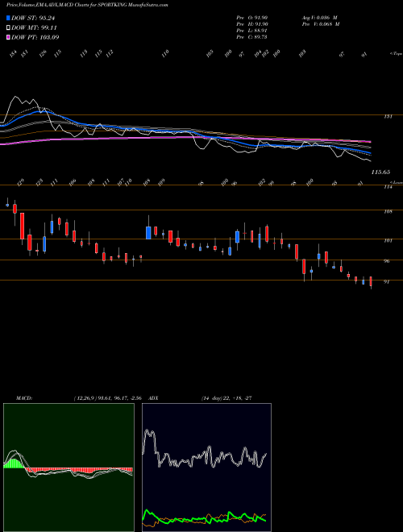This screenshot has width=403, height=532.
Task: Click the 'Pre L: 88.91' low value
Action: [252, 31]
